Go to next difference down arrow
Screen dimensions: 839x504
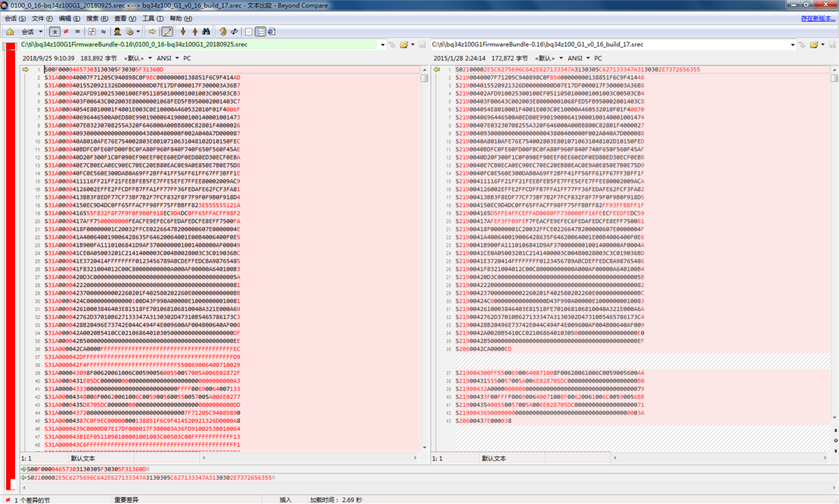coord(183,31)
